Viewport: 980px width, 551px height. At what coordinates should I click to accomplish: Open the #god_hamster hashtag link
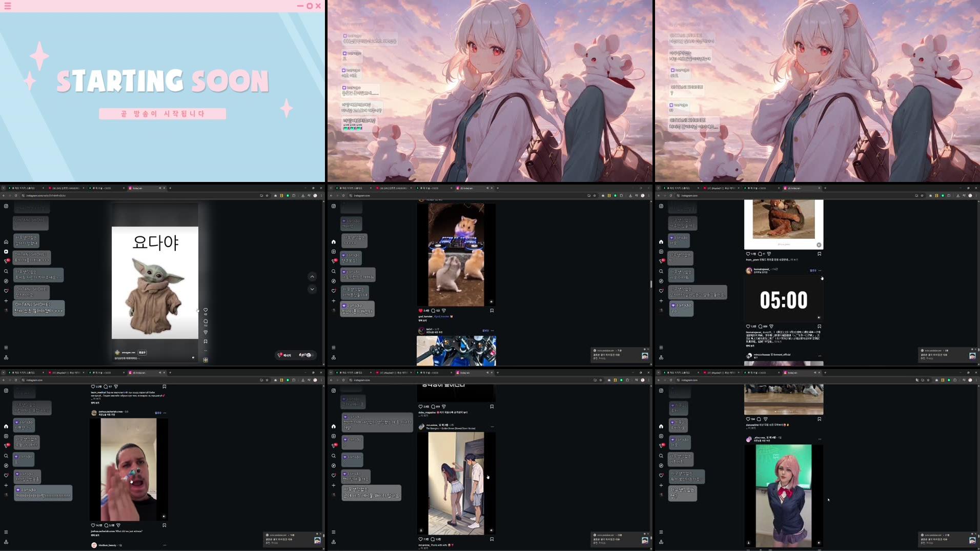(x=441, y=317)
